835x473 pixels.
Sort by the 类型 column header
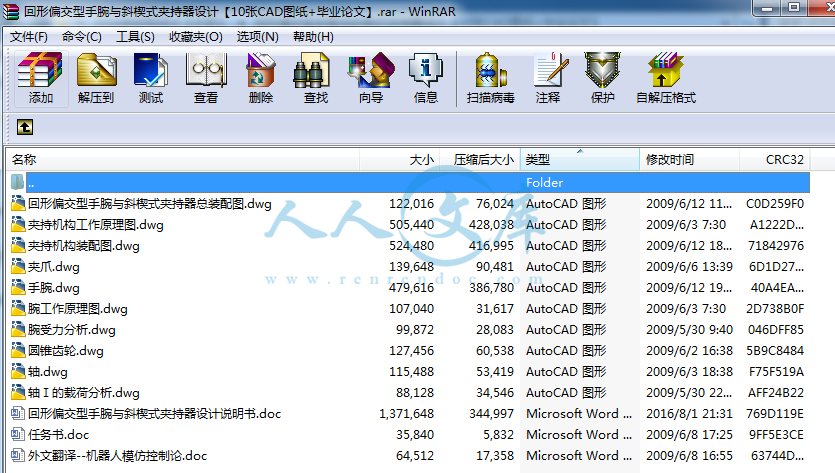click(580, 159)
